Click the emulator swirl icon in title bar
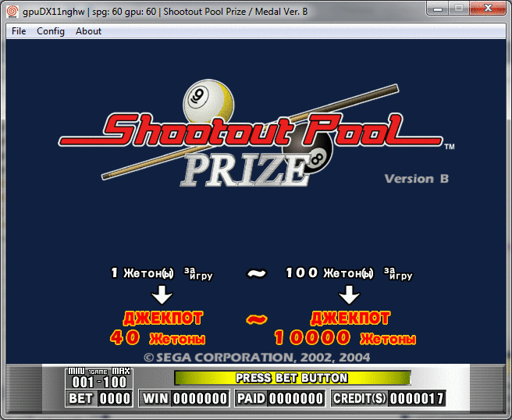This screenshot has width=512, height=420. 12,12
